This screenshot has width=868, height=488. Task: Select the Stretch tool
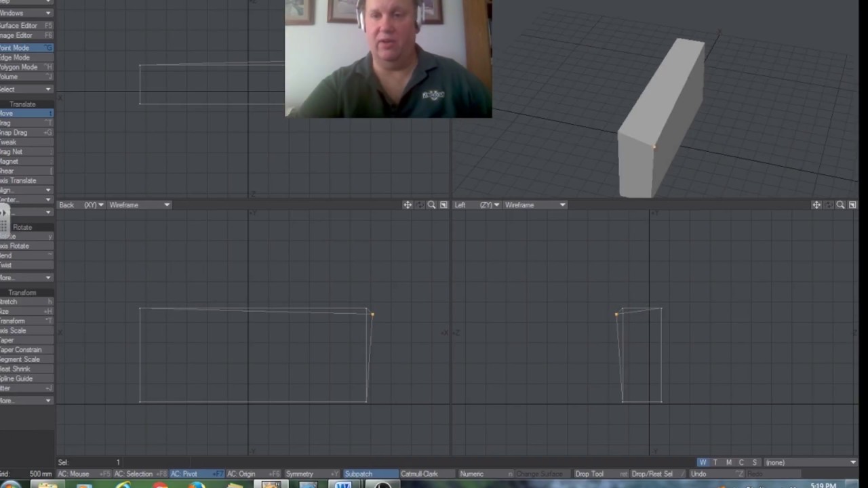coord(26,302)
